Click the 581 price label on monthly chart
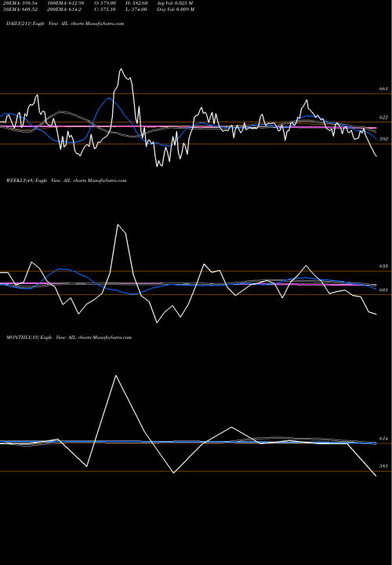This screenshot has height=565, width=392. pyautogui.click(x=383, y=466)
